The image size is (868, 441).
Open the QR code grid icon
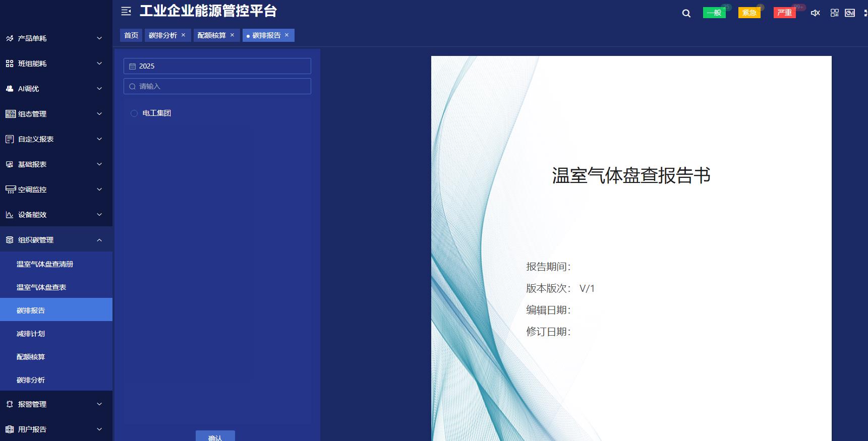pos(834,13)
